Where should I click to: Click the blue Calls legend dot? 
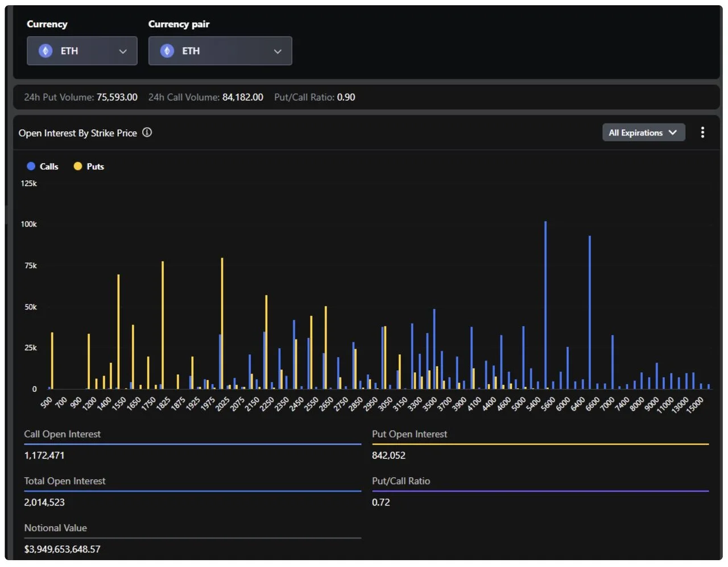pyautogui.click(x=31, y=166)
